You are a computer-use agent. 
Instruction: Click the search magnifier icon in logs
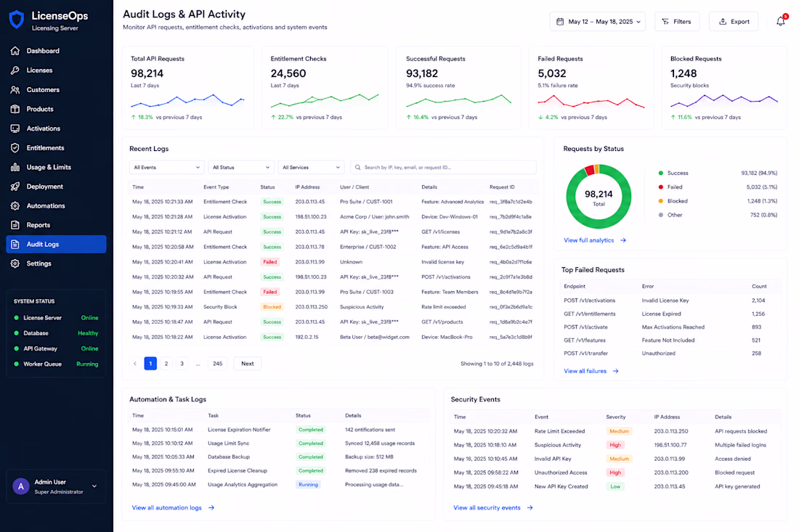(357, 167)
